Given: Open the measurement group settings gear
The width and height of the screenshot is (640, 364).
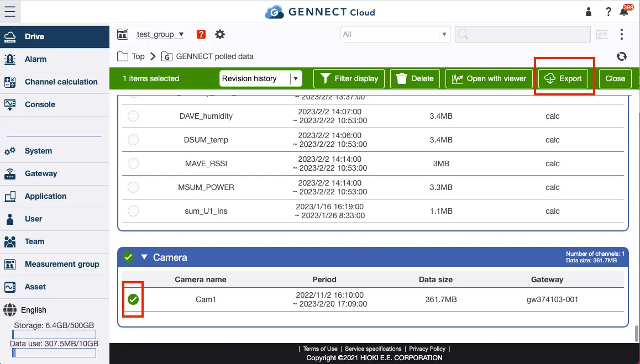Looking at the screenshot, I should (x=219, y=34).
